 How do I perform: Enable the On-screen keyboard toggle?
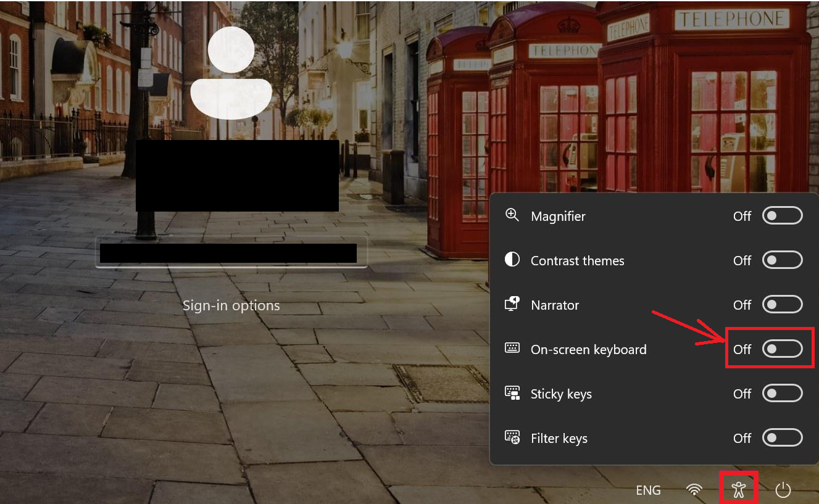pyautogui.click(x=783, y=349)
